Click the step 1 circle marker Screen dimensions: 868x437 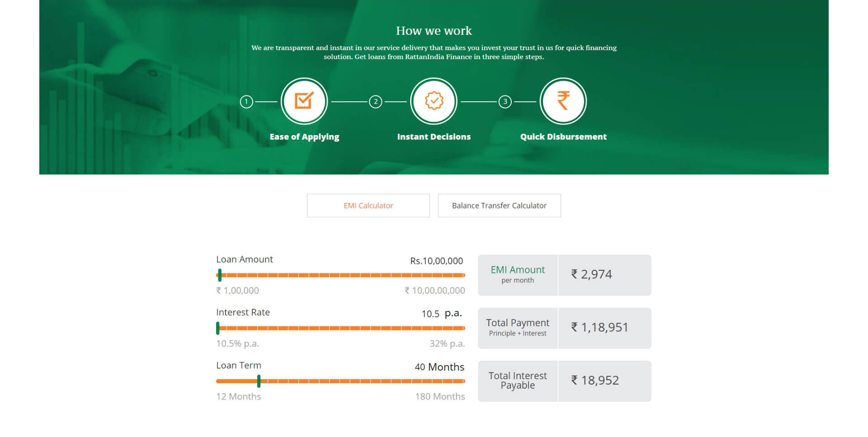[246, 102]
